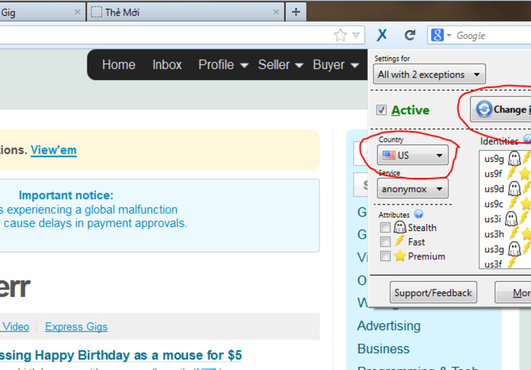The image size is (531, 370).
Task: Open the Service anonymox dropdown
Action: click(x=412, y=189)
